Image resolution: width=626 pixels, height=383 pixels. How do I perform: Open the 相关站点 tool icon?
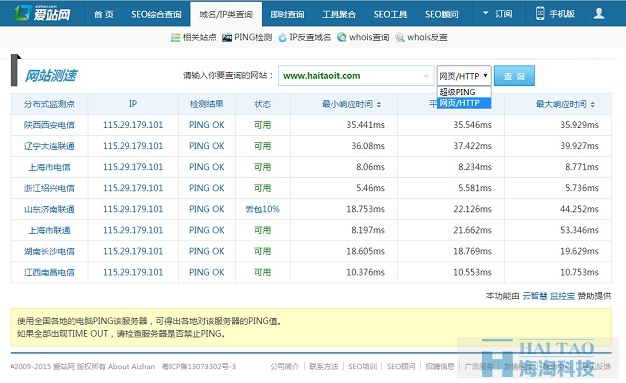point(175,38)
